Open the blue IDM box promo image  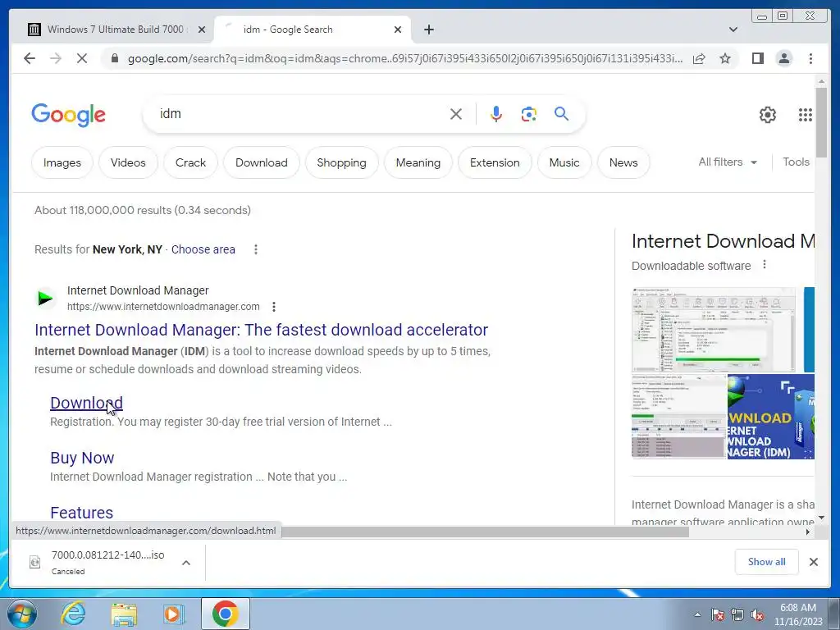click(x=771, y=417)
